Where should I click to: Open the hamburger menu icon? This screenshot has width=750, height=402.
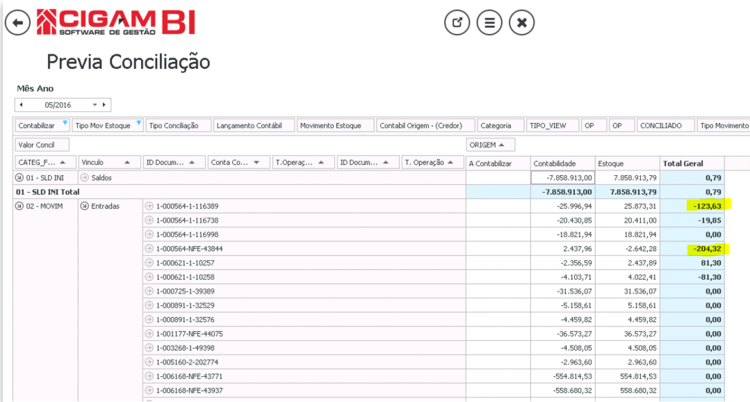tap(489, 22)
